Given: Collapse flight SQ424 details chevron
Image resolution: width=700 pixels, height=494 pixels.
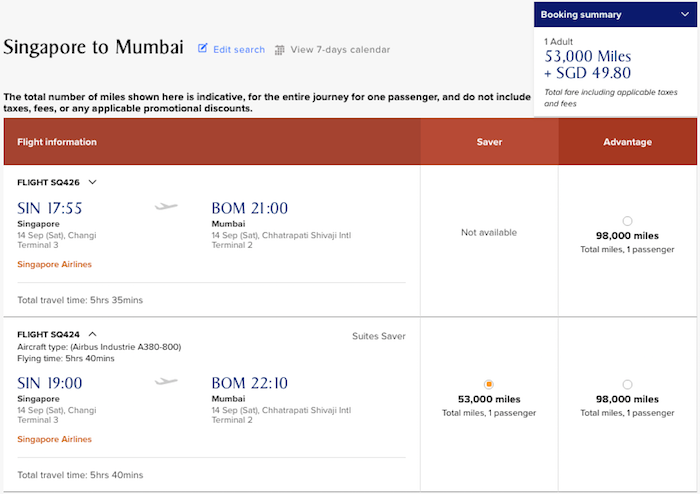Looking at the screenshot, I should (92, 334).
